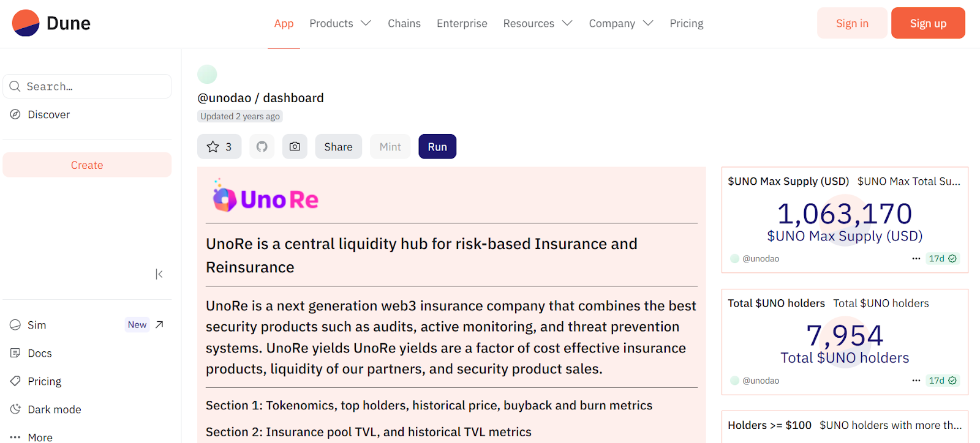
Task: Expand the Resources dropdown
Action: click(x=538, y=23)
